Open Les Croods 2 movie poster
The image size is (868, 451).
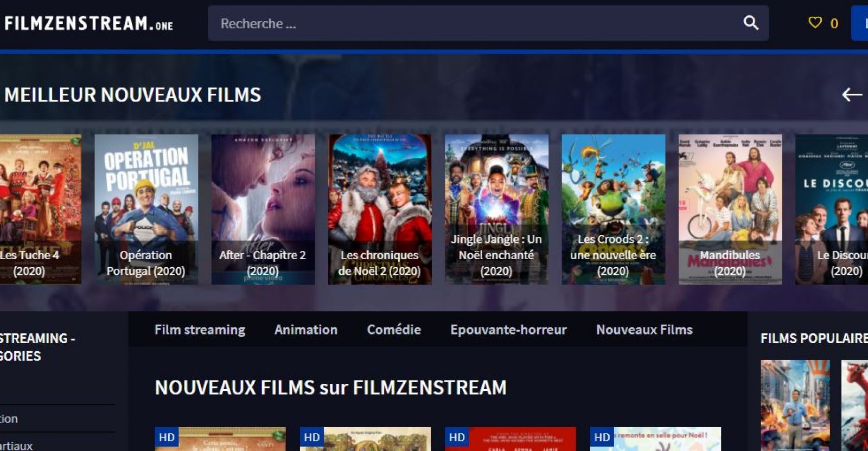[613, 209]
